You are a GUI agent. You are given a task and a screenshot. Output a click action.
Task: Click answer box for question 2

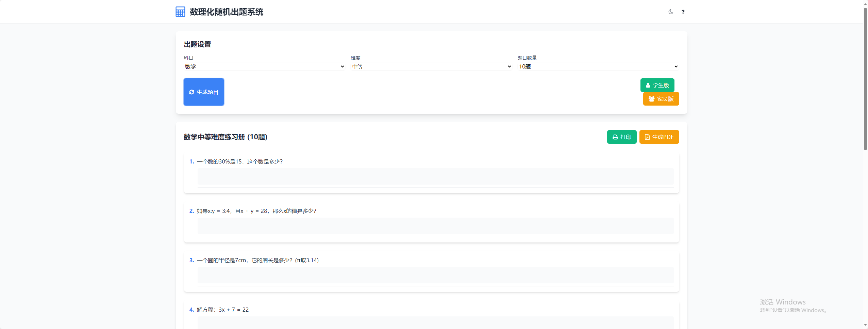[435, 226]
